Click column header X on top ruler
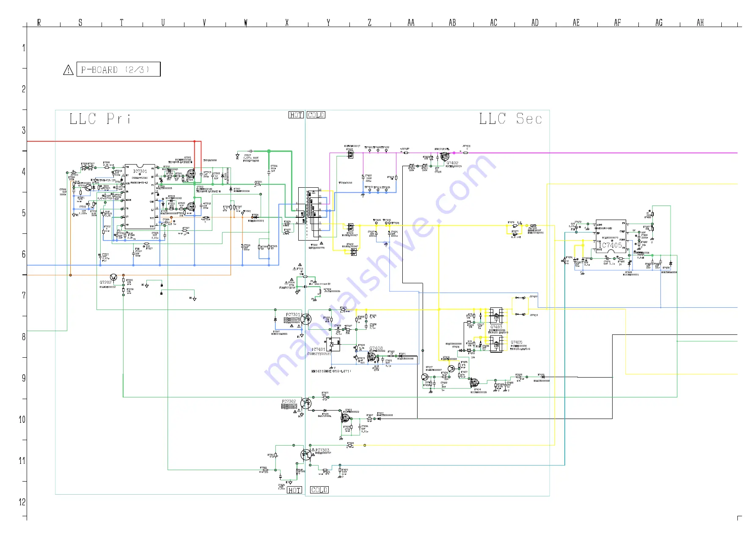Screen dimensions: 756x534 287,22
